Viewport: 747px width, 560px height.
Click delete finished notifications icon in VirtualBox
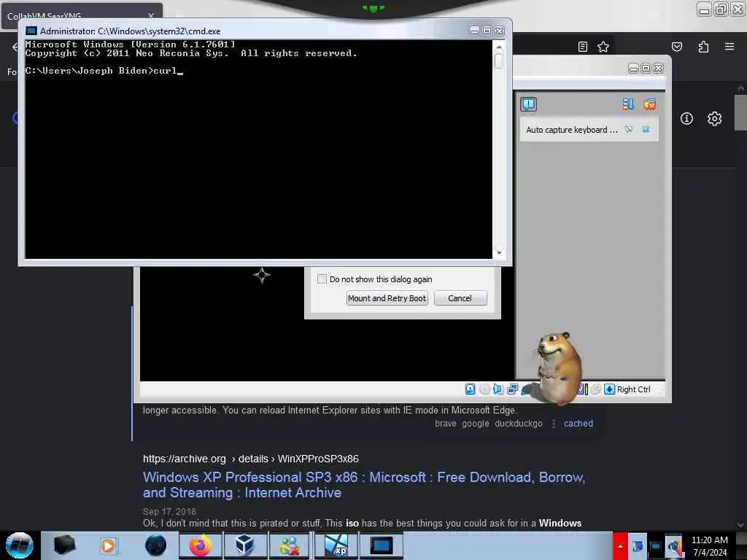point(649,104)
